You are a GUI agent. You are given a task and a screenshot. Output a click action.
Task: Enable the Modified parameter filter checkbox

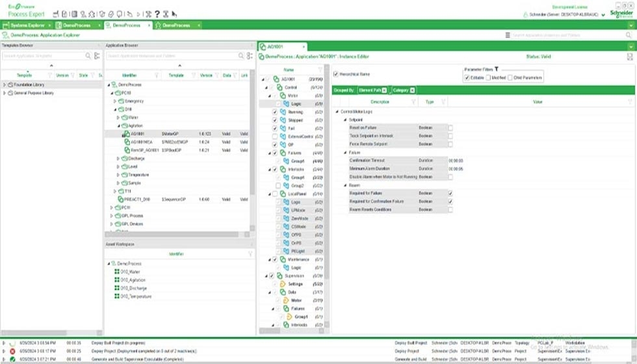487,78
